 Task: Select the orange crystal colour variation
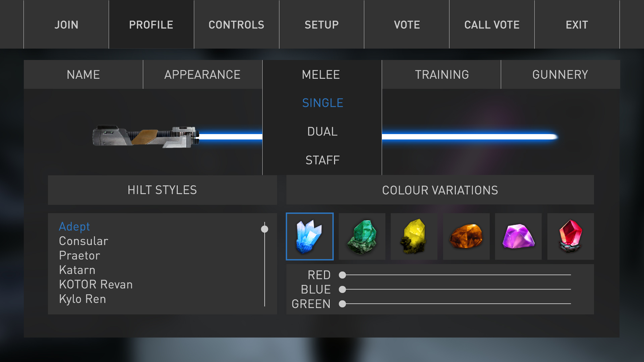466,236
